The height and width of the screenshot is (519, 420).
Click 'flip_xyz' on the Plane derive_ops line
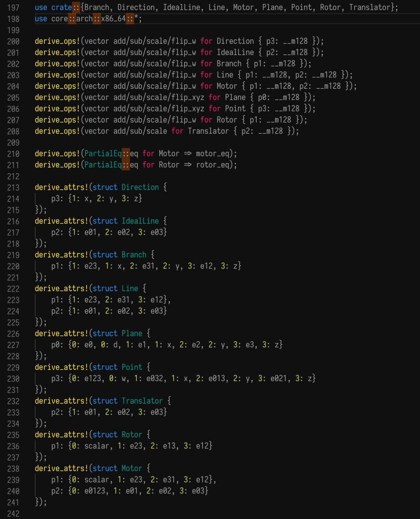[188, 97]
